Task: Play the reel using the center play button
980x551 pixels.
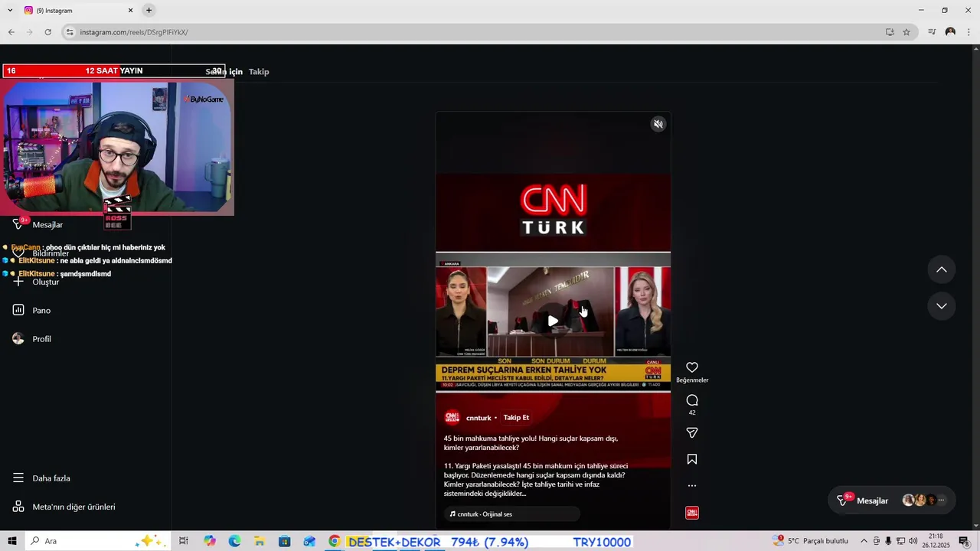Action: pyautogui.click(x=553, y=321)
